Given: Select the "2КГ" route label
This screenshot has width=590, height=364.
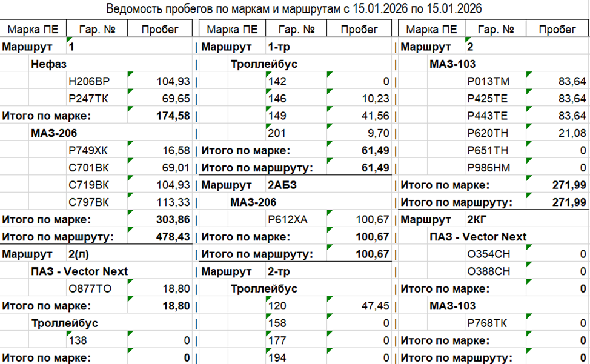Looking at the screenshot, I should (x=476, y=219).
